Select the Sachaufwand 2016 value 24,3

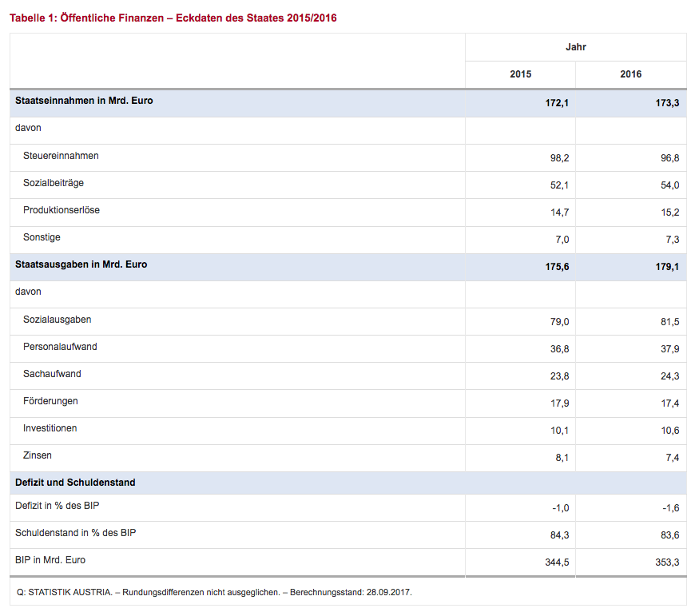pyautogui.click(x=669, y=376)
